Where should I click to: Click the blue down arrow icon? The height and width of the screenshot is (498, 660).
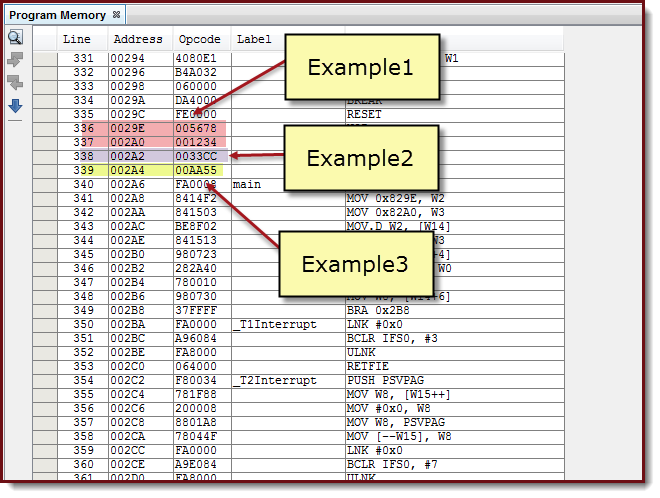tap(15, 104)
